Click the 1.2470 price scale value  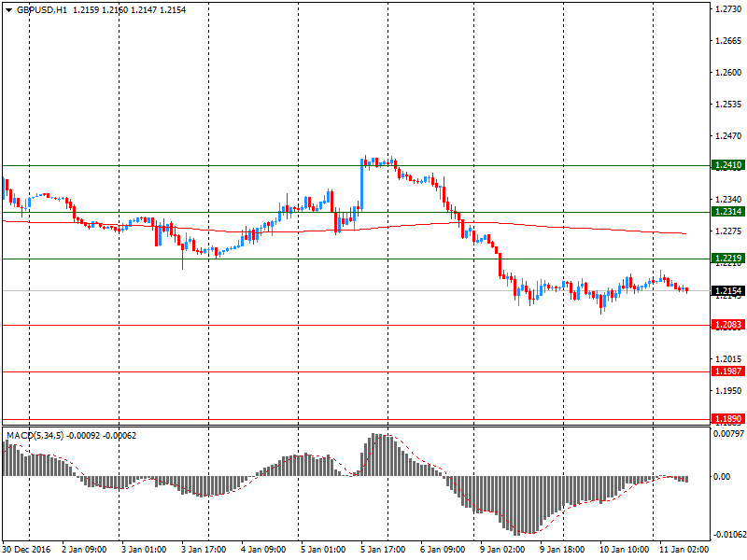pyautogui.click(x=728, y=136)
